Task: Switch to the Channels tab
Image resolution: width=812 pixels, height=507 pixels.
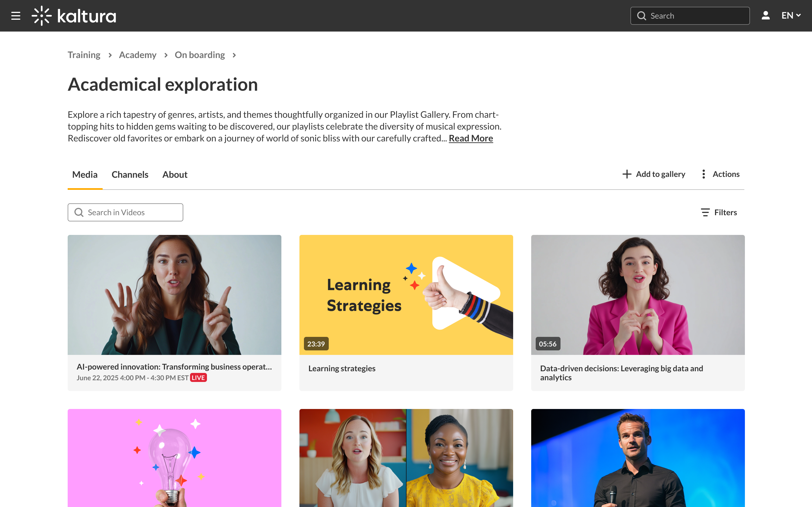Action: click(x=130, y=174)
